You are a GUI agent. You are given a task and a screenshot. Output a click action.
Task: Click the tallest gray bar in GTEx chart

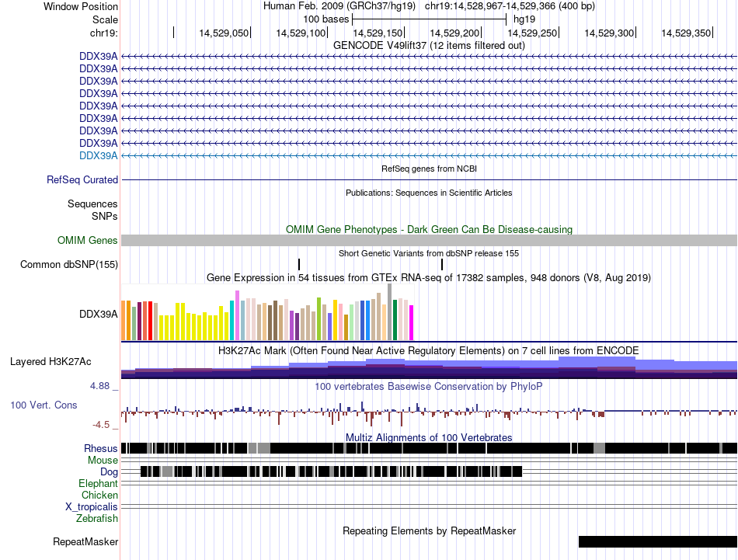(389, 312)
